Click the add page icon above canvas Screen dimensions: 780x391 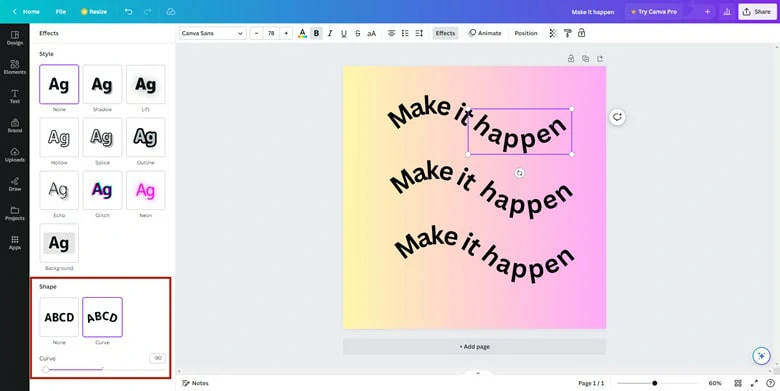600,59
